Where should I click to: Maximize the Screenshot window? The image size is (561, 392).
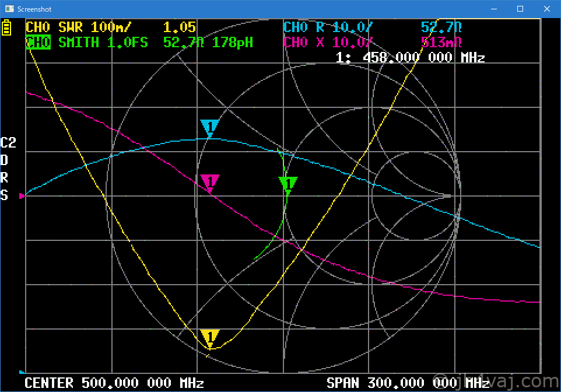click(520, 9)
